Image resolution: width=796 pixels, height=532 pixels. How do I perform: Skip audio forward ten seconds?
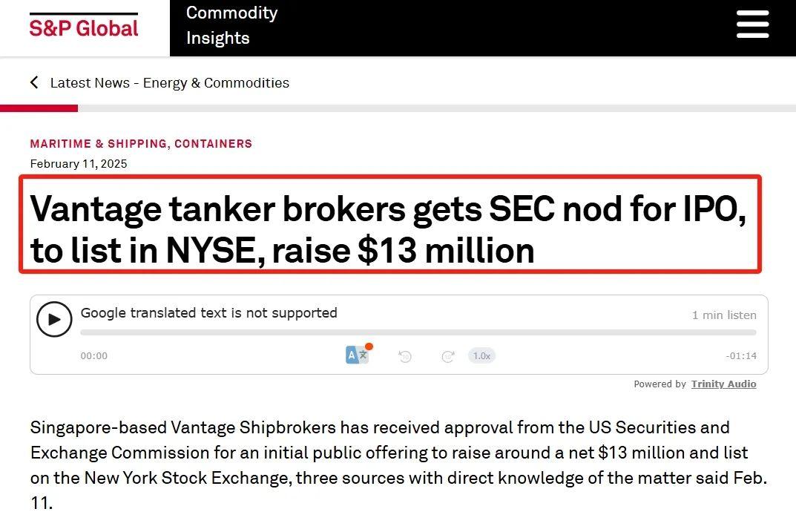click(448, 356)
